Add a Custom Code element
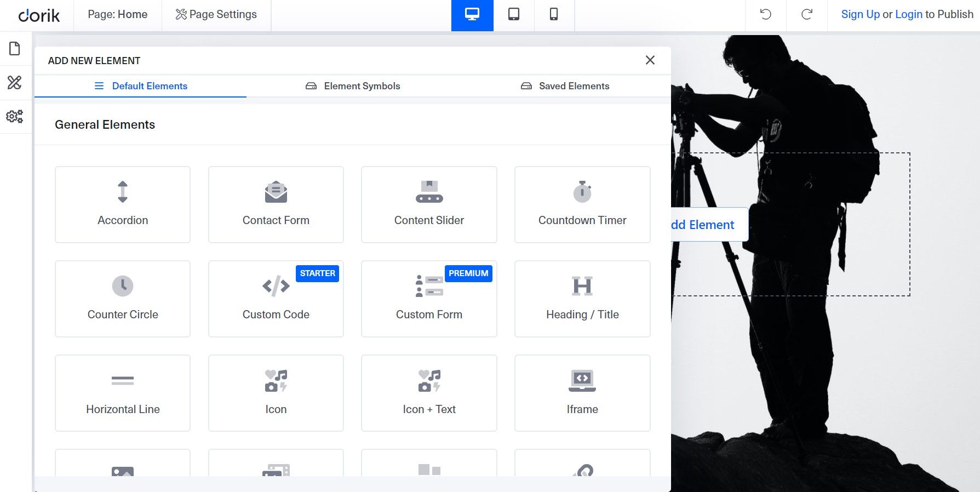This screenshot has height=492, width=980. tap(276, 299)
